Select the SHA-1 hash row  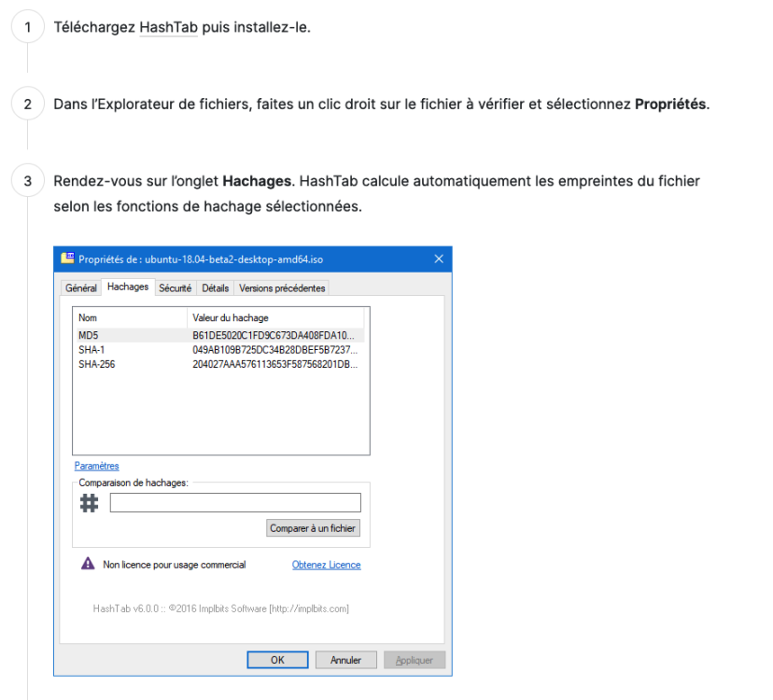[x=220, y=350]
